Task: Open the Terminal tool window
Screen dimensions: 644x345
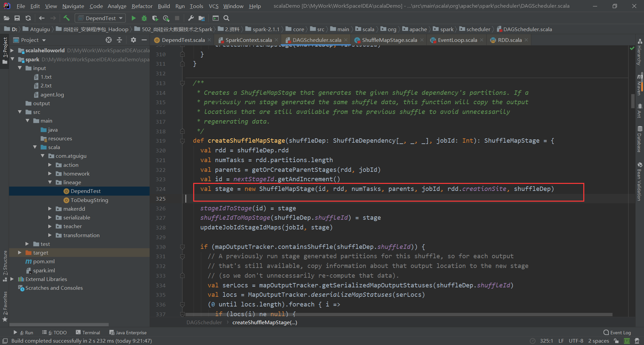Action: pos(88,333)
